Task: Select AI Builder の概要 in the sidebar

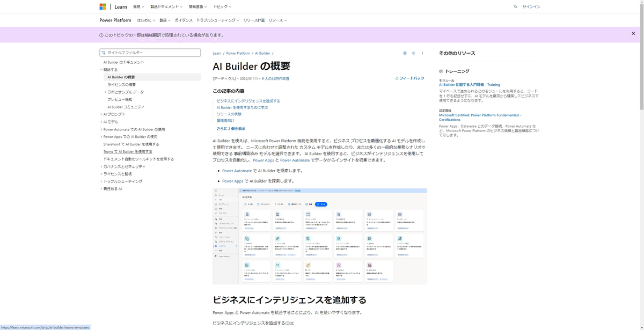Action: click(x=121, y=77)
